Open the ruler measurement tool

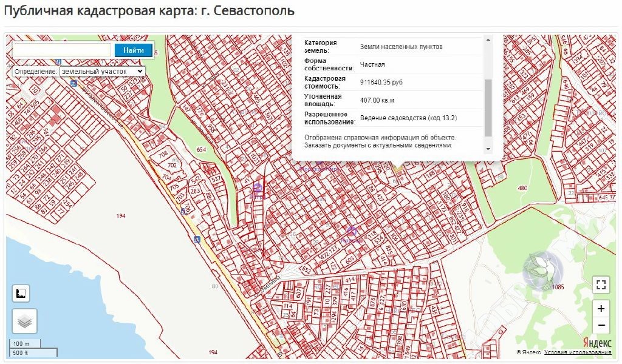pos(21,294)
